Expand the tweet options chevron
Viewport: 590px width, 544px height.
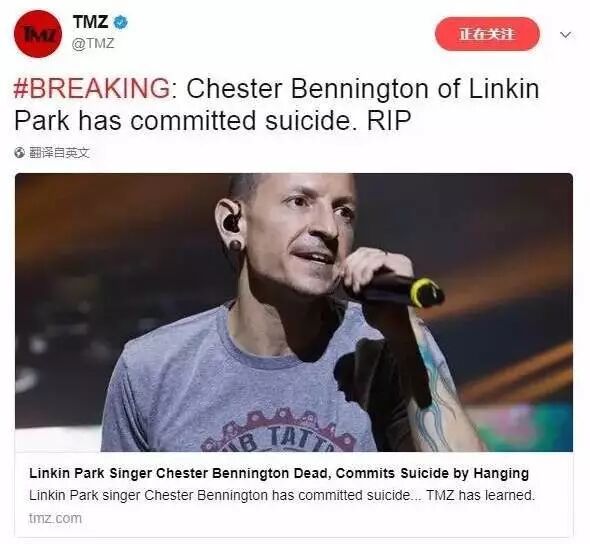565,35
